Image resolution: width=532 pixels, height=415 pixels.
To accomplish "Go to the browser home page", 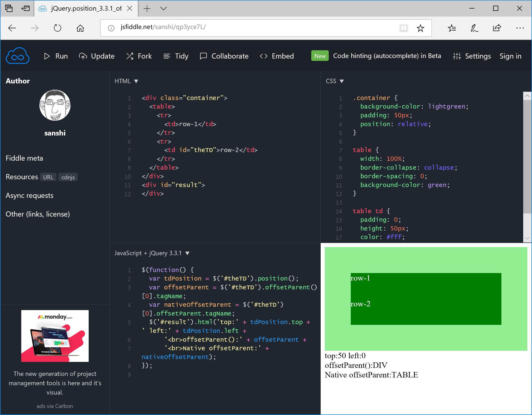I will click(x=80, y=28).
